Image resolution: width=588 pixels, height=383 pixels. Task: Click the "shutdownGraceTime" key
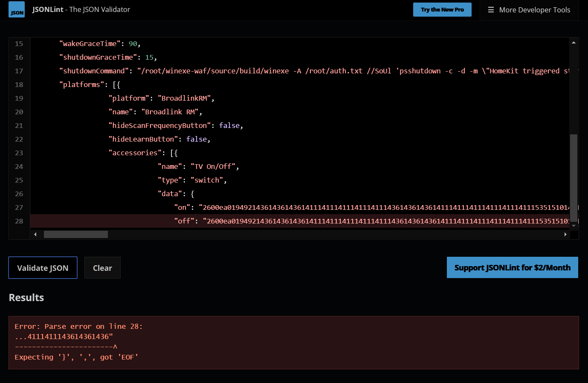(x=98, y=57)
